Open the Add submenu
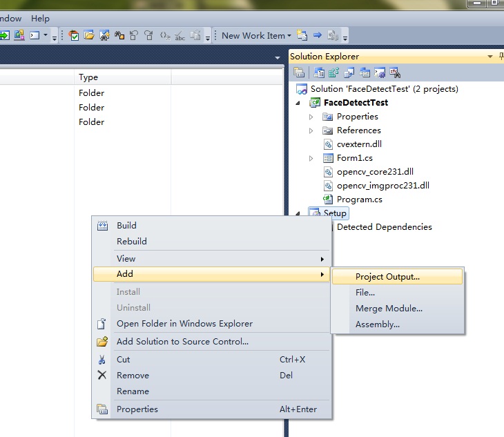This screenshot has width=504, height=437. tap(211, 274)
